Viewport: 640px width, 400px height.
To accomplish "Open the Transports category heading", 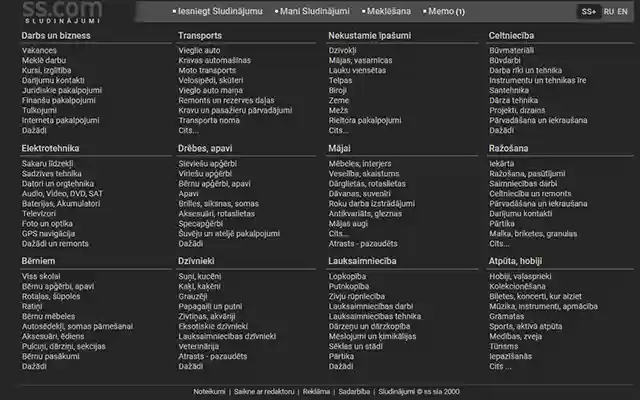I will [200, 35].
